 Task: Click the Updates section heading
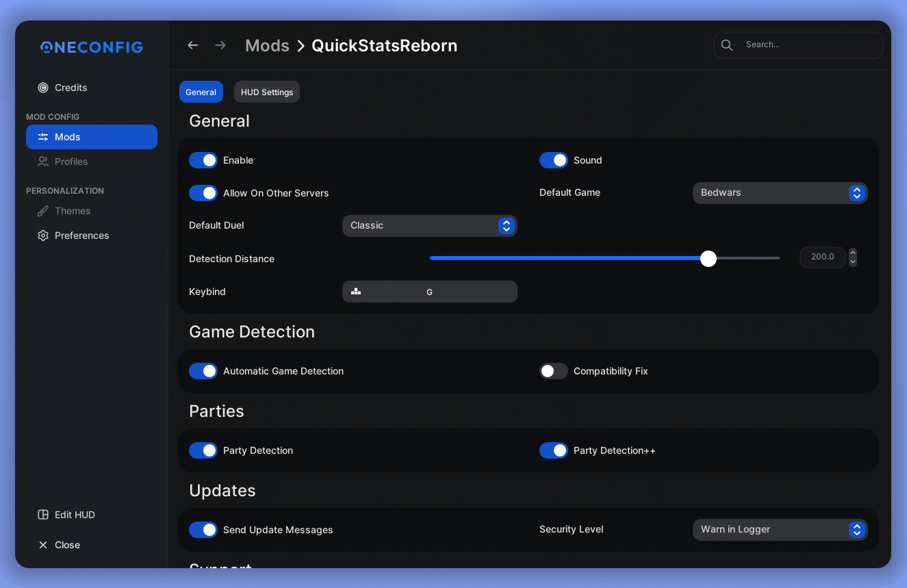[222, 491]
